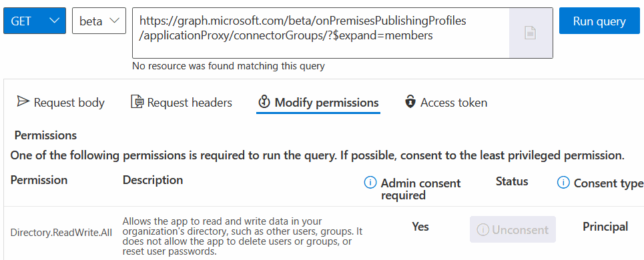
Task: Click the Status column header
Action: pos(512,181)
